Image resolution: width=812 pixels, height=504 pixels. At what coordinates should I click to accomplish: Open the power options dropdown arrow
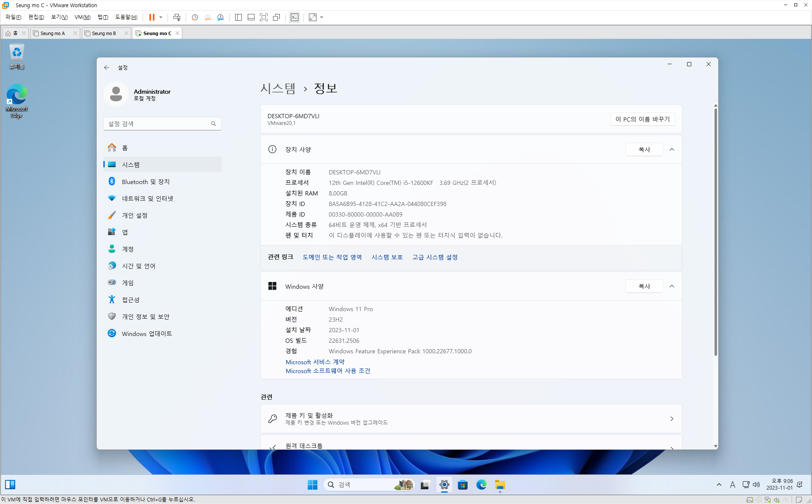point(161,17)
